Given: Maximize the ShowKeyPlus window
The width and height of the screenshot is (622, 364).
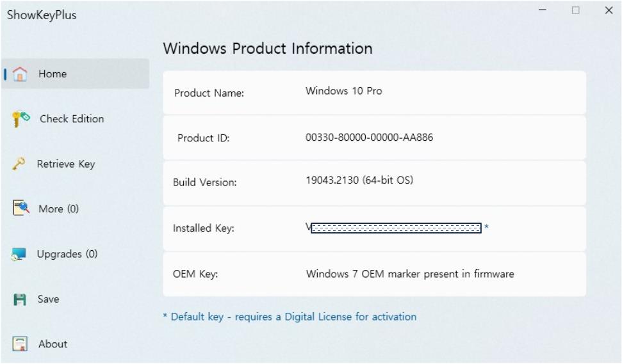Looking at the screenshot, I should (x=576, y=10).
